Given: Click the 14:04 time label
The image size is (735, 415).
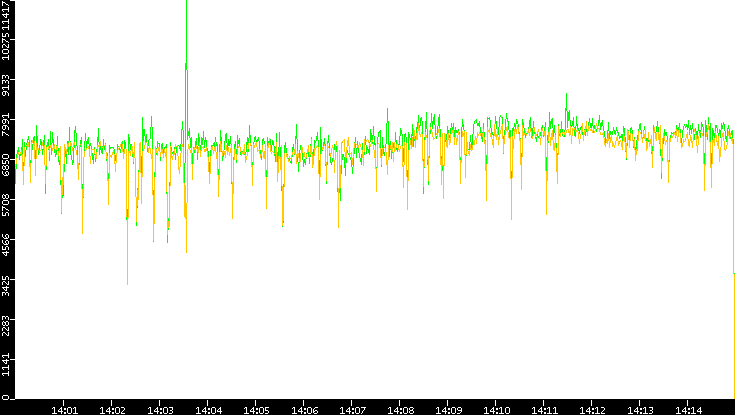Looking at the screenshot, I should [x=209, y=410].
